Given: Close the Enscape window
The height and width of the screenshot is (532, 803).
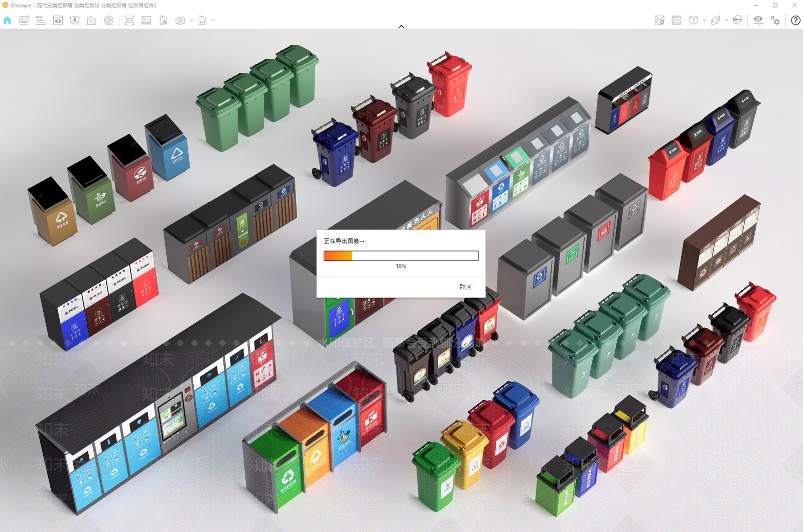Looking at the screenshot, I should [x=794, y=5].
